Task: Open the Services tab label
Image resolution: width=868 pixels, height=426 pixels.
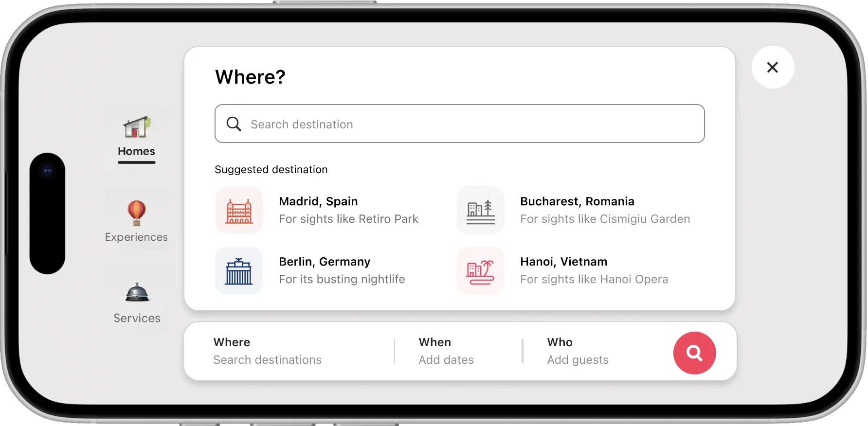Action: tap(137, 318)
